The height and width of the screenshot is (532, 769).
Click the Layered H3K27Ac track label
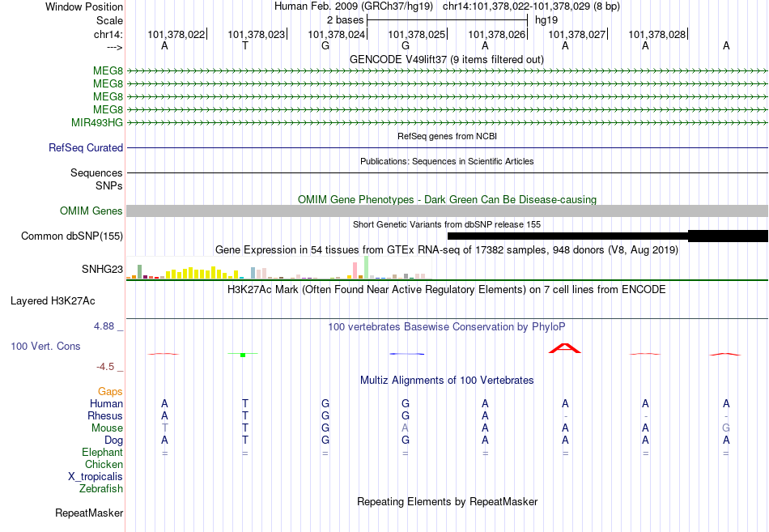tap(53, 300)
